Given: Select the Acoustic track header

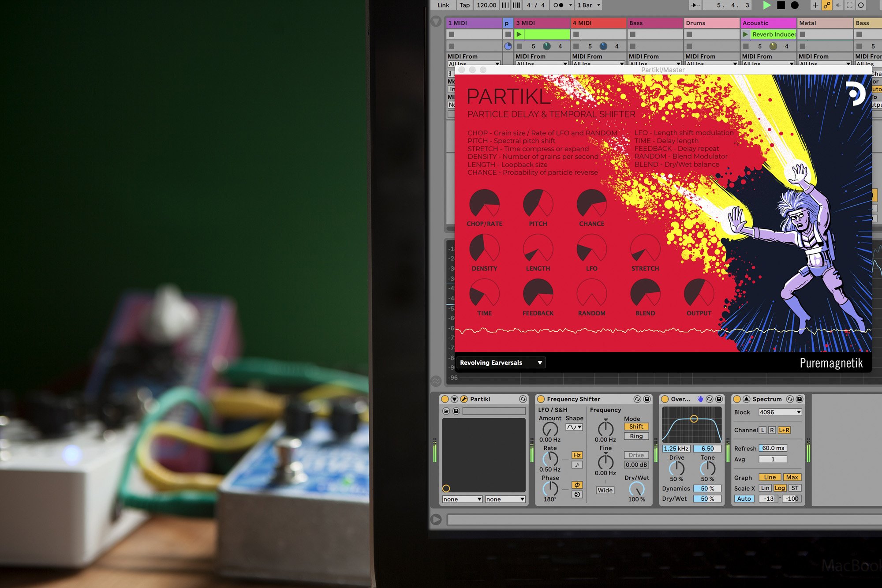Looking at the screenshot, I should click(768, 23).
